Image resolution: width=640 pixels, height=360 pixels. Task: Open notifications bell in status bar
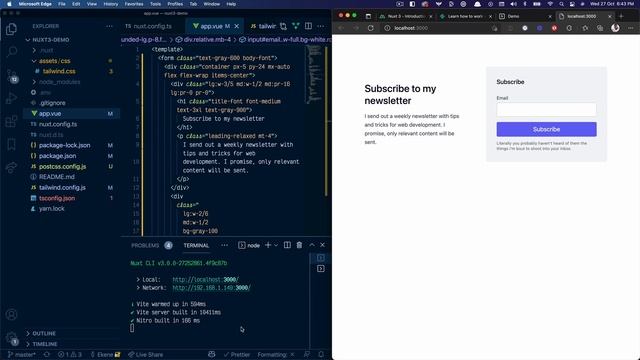(x=321, y=355)
